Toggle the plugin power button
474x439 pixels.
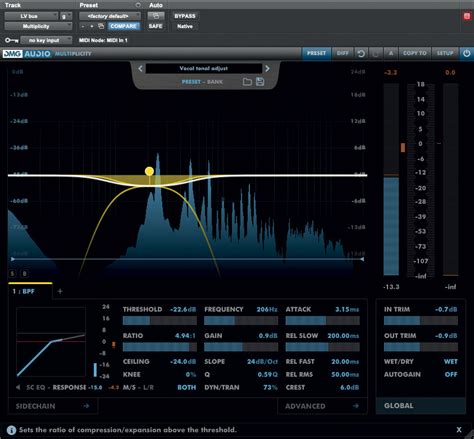[x=466, y=53]
